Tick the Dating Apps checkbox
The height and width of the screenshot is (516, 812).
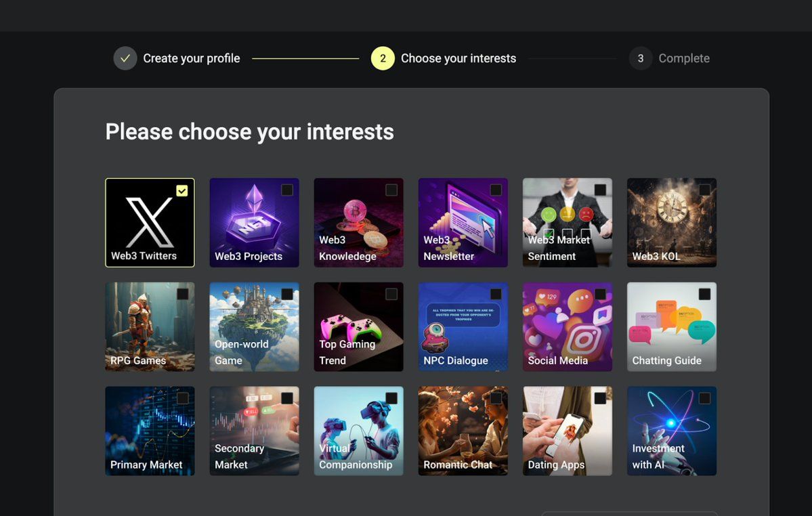pyautogui.click(x=600, y=398)
